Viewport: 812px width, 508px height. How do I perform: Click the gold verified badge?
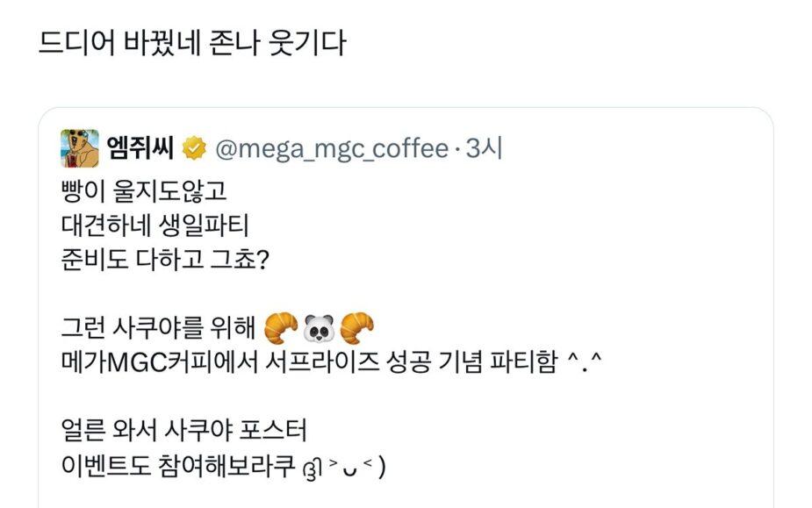coord(192,150)
